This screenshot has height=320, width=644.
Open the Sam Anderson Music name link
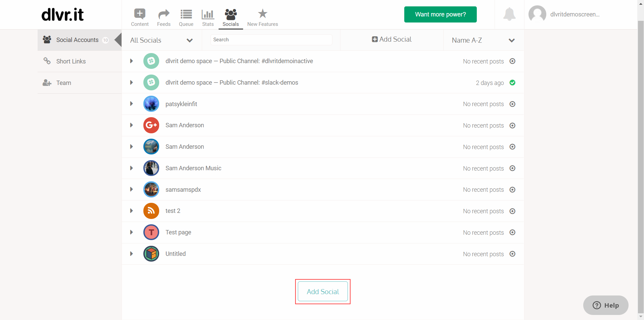pyautogui.click(x=193, y=168)
